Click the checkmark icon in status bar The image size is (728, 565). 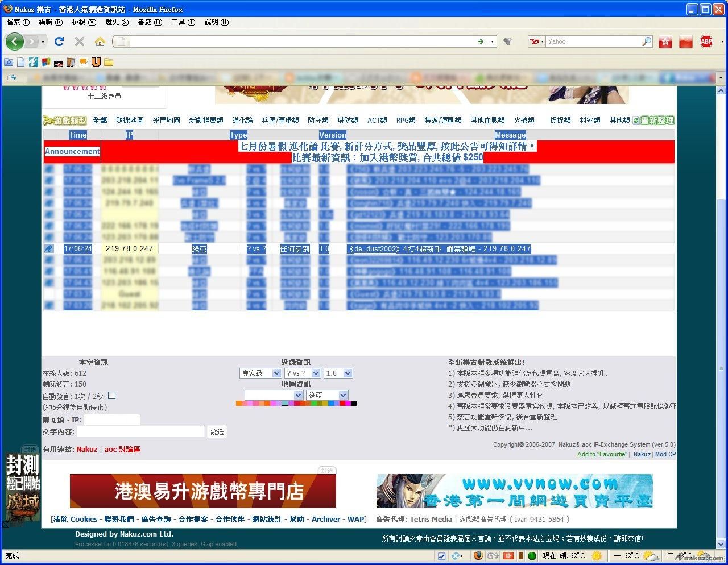pyautogui.click(x=442, y=555)
